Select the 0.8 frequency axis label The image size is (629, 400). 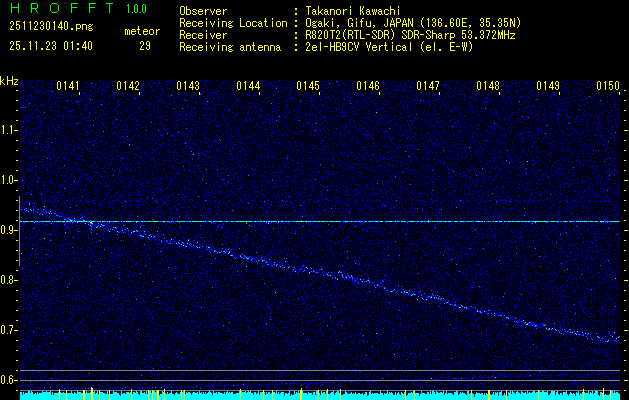pyautogui.click(x=9, y=280)
